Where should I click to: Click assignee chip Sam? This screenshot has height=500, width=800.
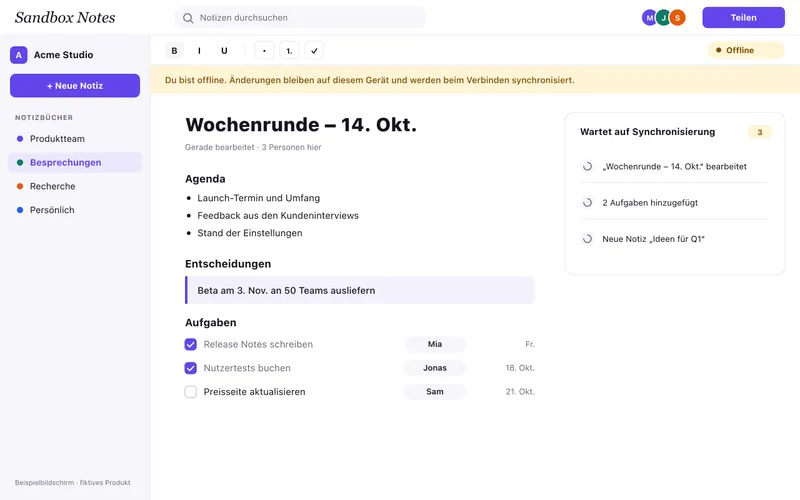[x=435, y=392]
